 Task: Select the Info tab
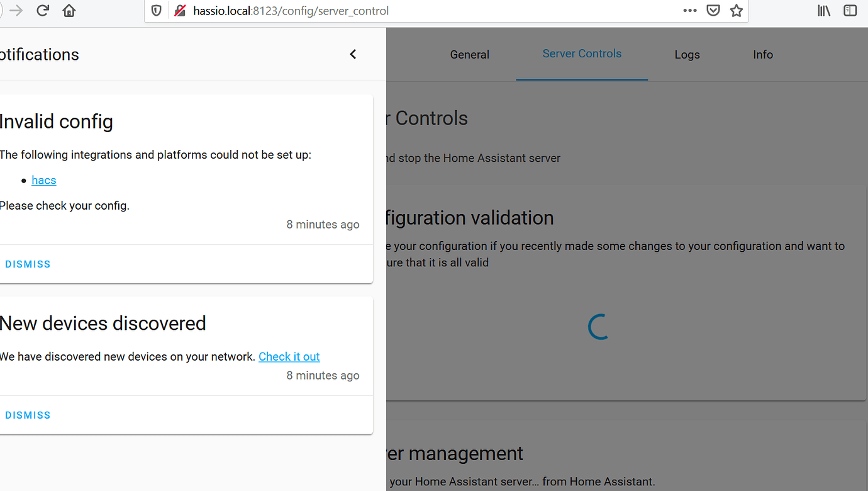pos(763,54)
